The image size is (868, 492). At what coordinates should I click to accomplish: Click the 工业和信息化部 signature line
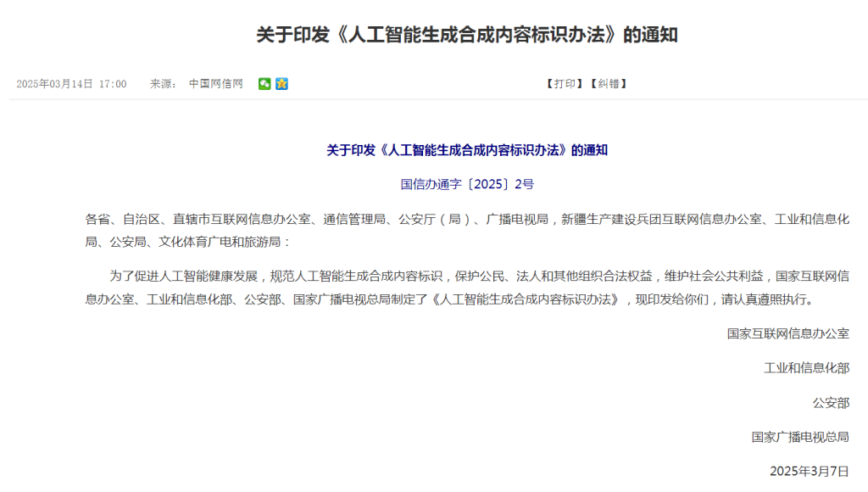[806, 368]
